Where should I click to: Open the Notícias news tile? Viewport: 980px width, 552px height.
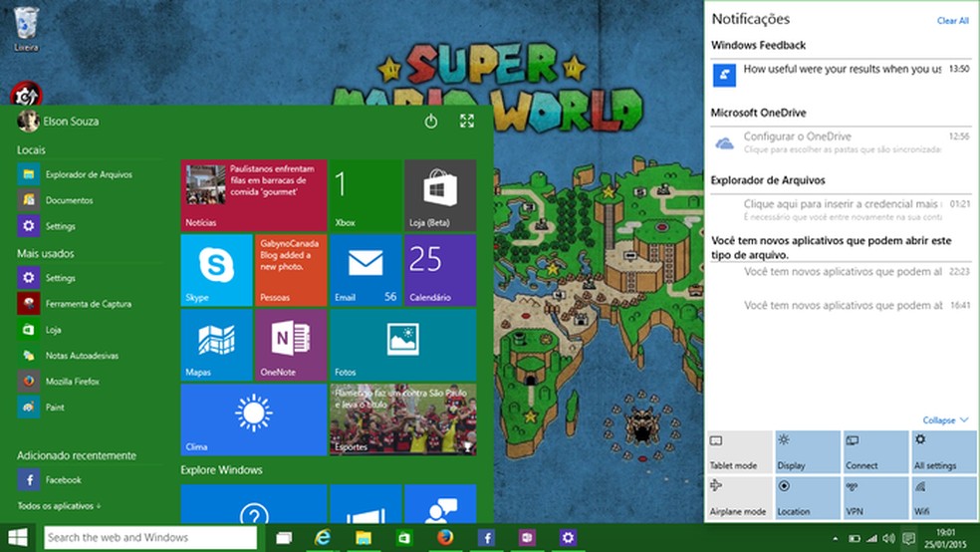(x=254, y=195)
